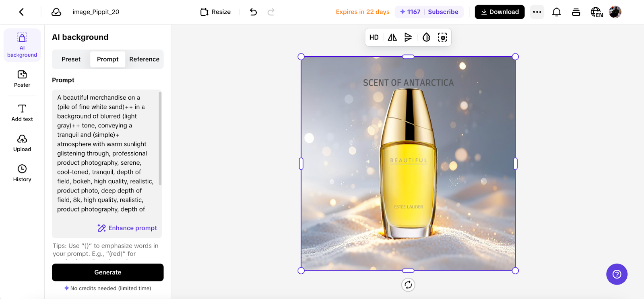View the History panel
Screen dimensions: 644x299
(x=22, y=173)
